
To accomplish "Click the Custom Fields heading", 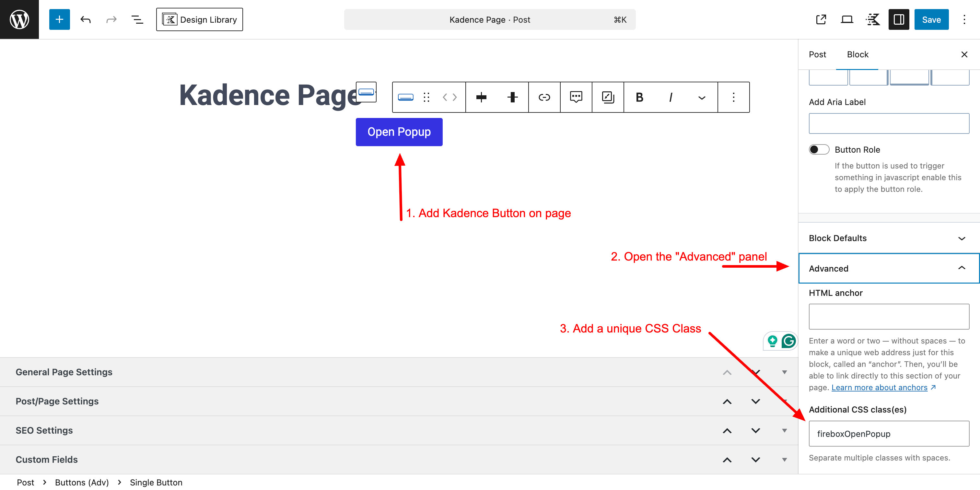I will (46, 460).
